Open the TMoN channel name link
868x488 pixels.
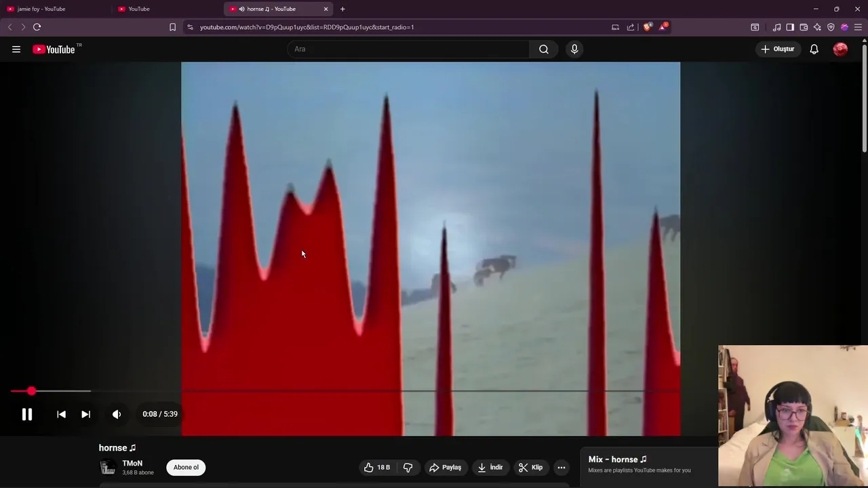132,464
